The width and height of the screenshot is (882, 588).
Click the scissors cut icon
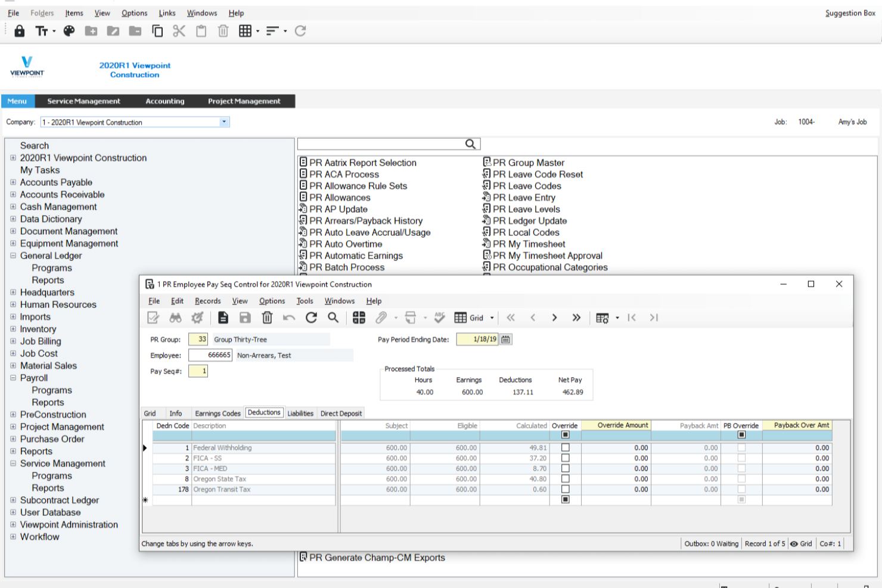point(179,31)
